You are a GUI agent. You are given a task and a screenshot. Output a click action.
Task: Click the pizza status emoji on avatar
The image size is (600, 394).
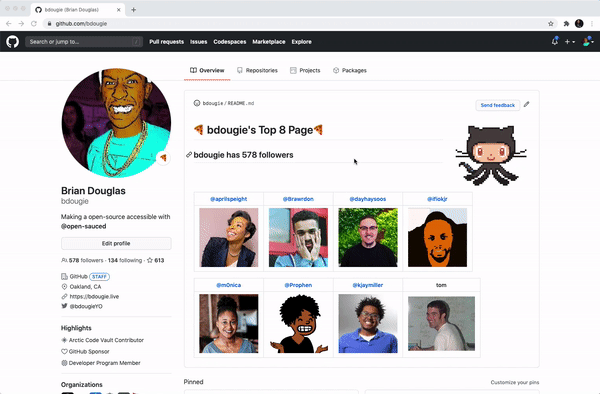[163, 158]
